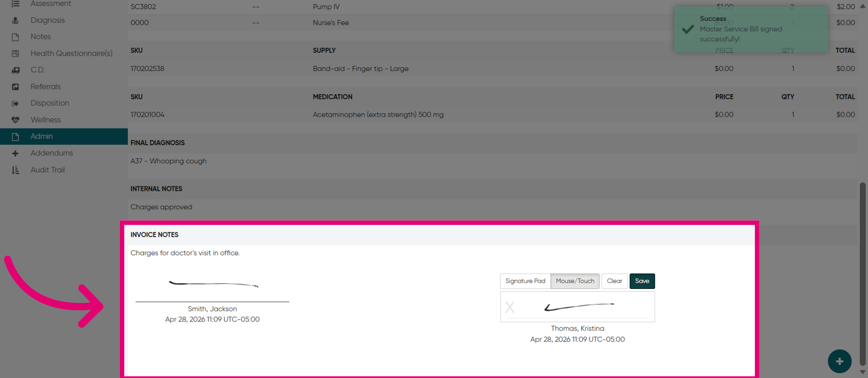Click the invoice note about doctor's visit
The height and width of the screenshot is (378, 868).
185,253
